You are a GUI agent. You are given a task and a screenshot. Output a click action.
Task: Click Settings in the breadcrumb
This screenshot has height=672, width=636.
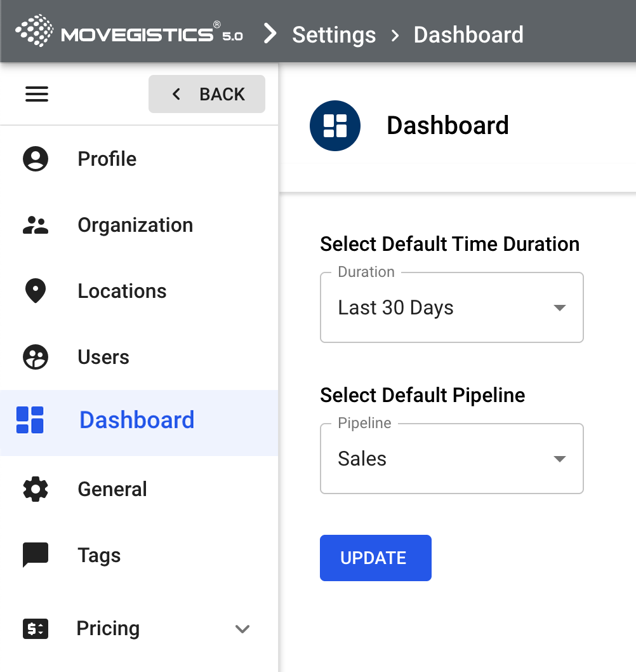pyautogui.click(x=334, y=35)
